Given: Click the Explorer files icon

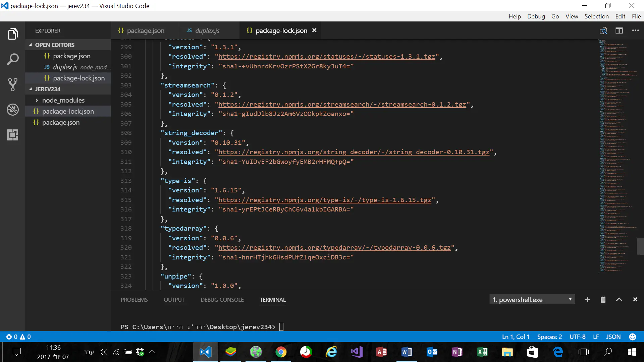Looking at the screenshot, I should tap(13, 34).
